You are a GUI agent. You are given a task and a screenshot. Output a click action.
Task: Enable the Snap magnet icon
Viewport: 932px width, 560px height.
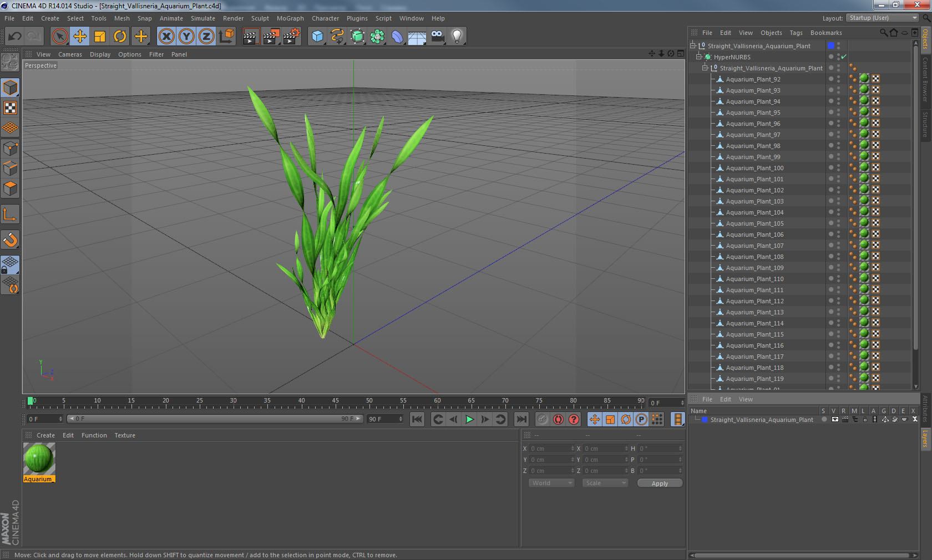[10, 240]
